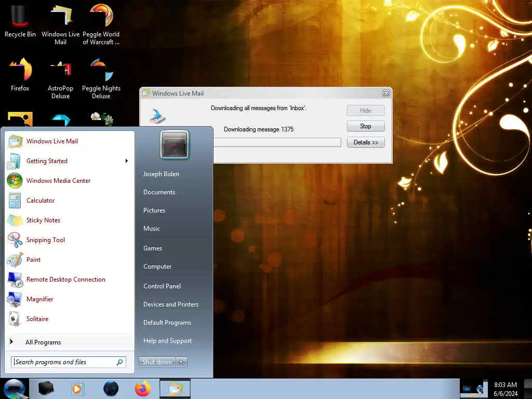The width and height of the screenshot is (532, 399).
Task: Click the Magnifier icon
Action: [x=15, y=299]
